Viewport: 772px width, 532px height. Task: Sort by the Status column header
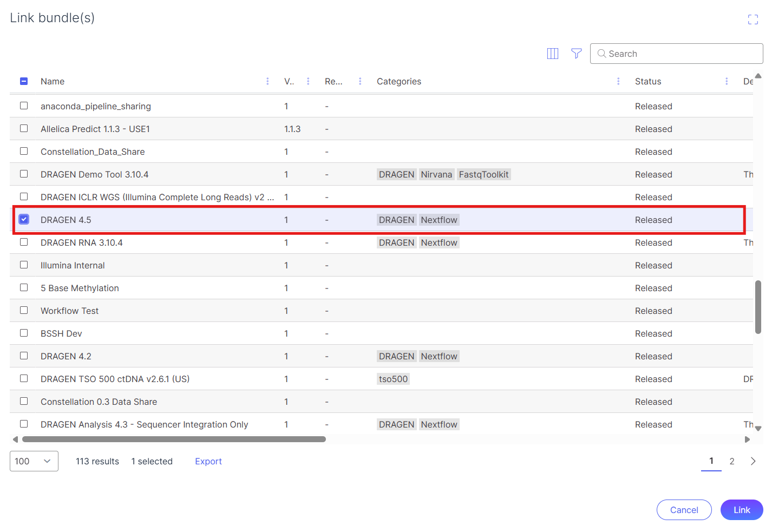(x=648, y=81)
